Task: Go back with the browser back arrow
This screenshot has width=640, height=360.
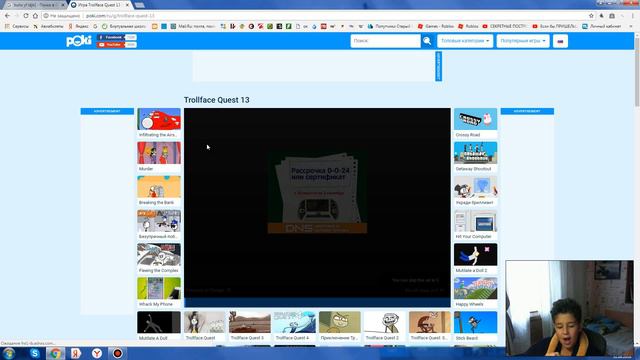Action: pyautogui.click(x=7, y=16)
